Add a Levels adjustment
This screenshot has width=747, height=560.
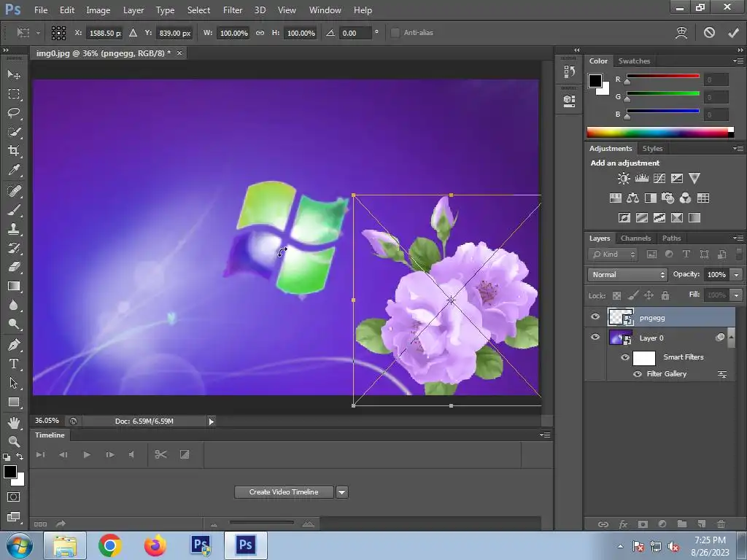tap(642, 179)
